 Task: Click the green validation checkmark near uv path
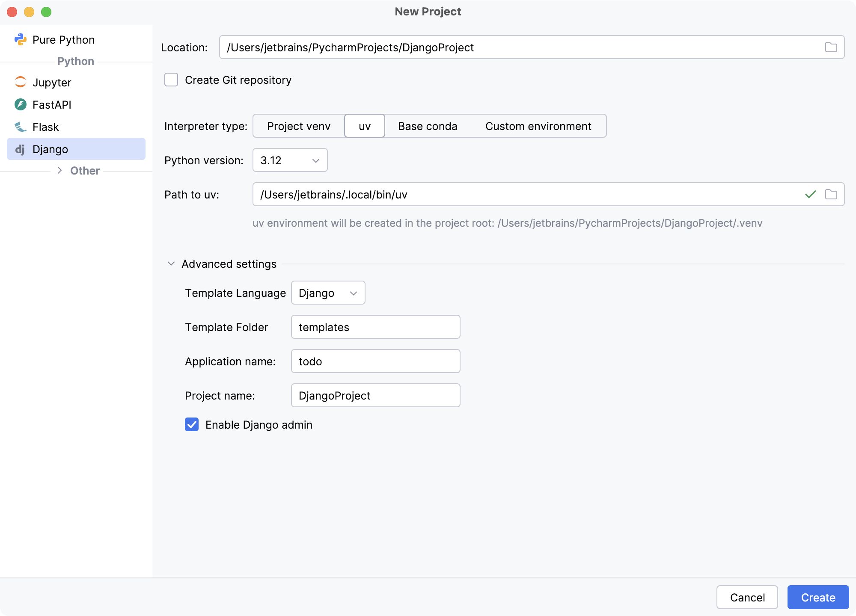point(810,195)
